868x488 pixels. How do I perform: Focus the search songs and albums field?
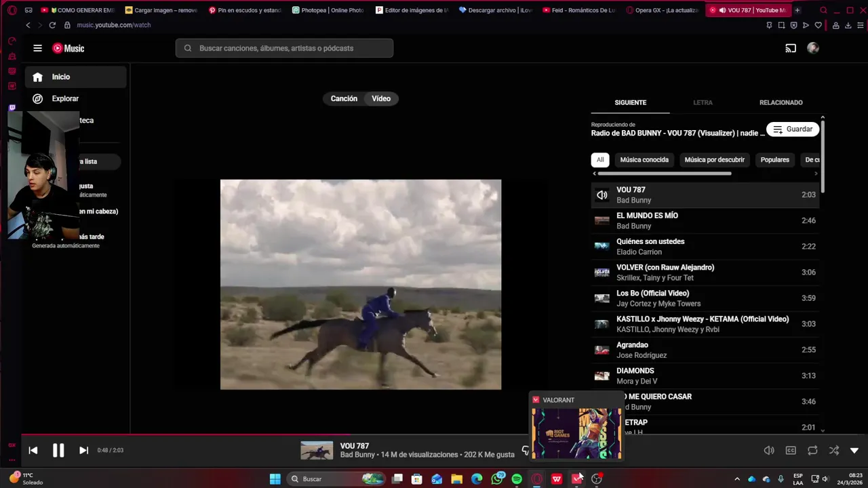[x=284, y=48]
